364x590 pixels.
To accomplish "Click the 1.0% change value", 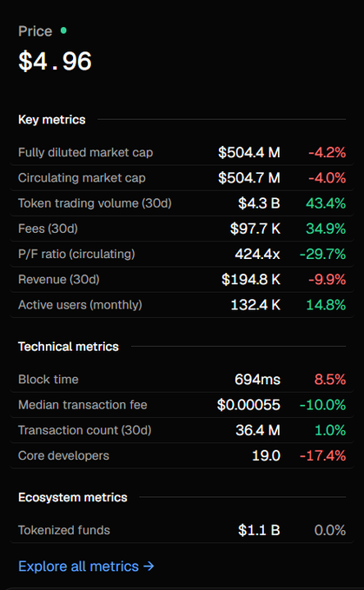I will (330, 430).
